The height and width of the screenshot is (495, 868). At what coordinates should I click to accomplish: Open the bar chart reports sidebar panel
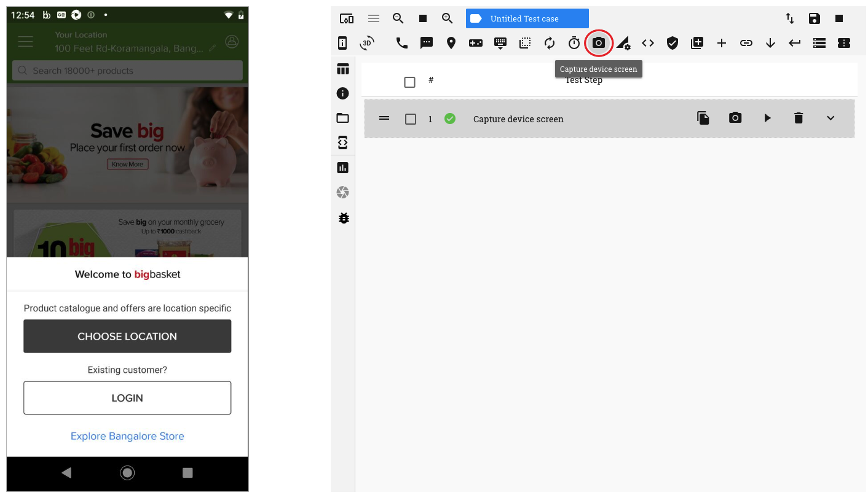click(x=343, y=167)
